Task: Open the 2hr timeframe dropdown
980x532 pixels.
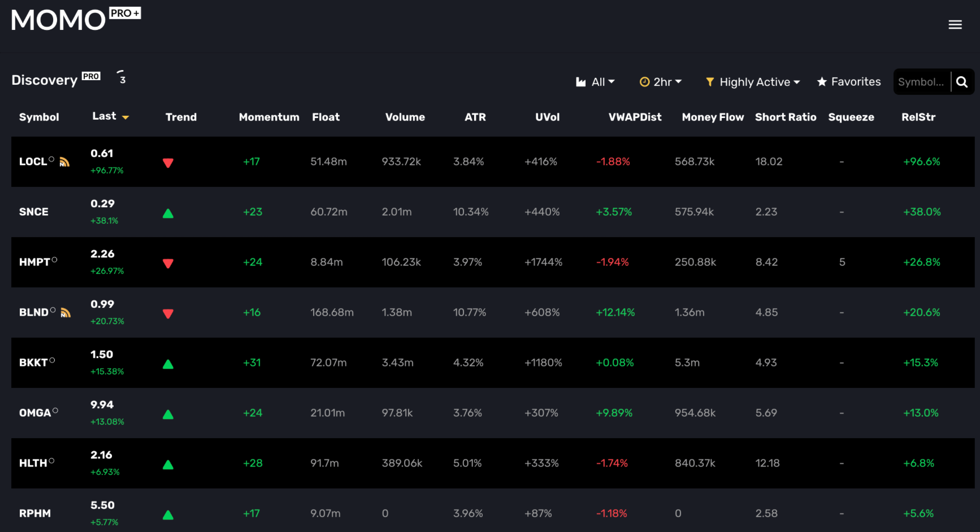Action: coord(661,82)
